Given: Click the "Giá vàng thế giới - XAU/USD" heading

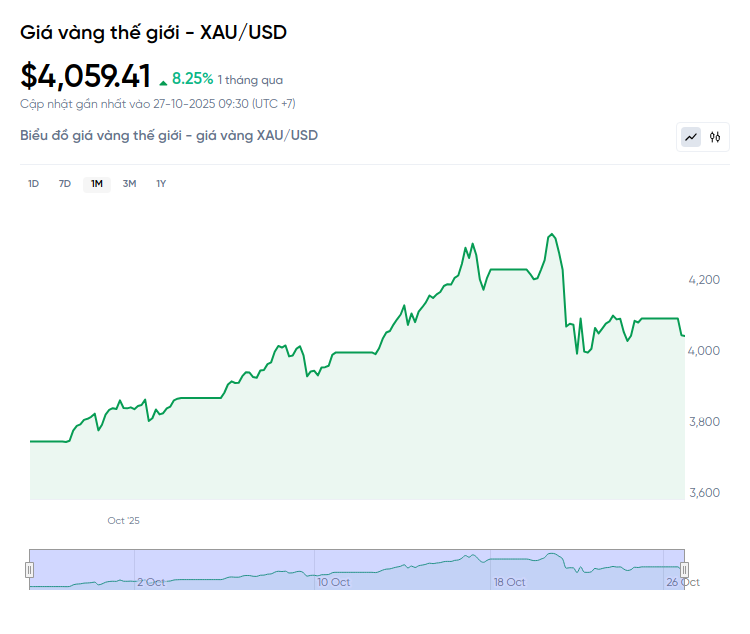Looking at the screenshot, I should [x=153, y=32].
